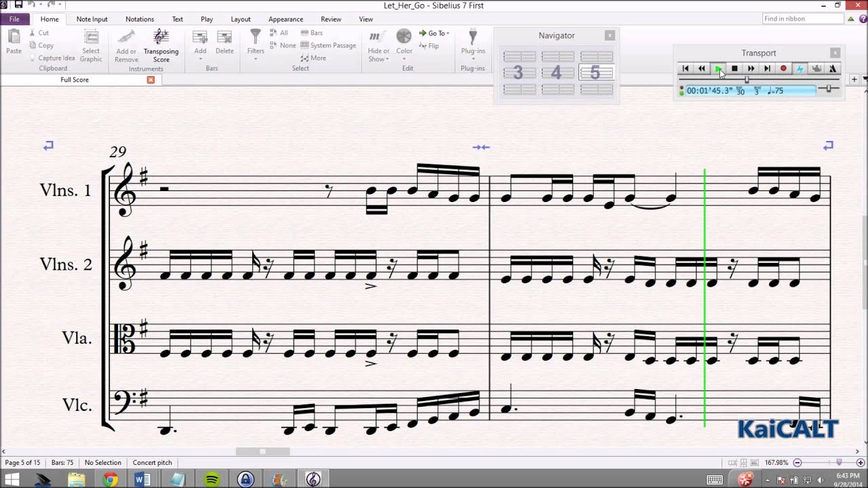Click Select More button
868x488 pixels.
(x=313, y=58)
